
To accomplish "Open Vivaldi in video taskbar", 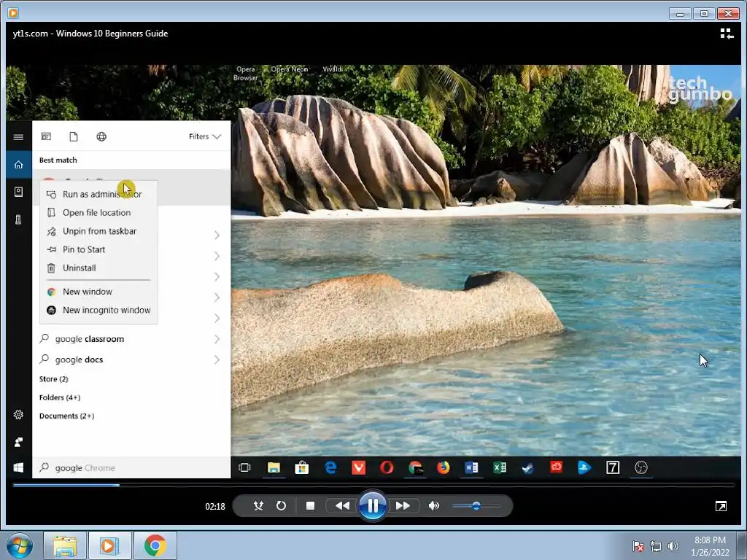I will [358, 467].
